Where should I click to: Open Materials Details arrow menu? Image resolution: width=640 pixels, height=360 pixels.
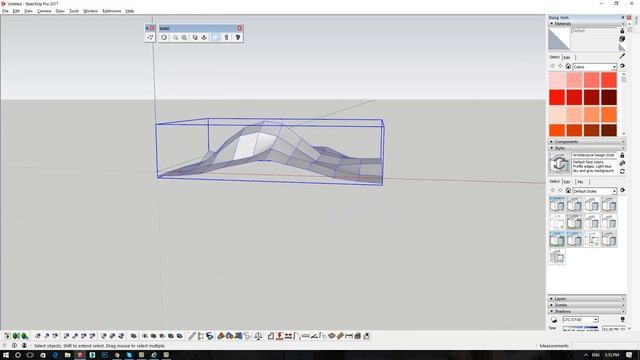pos(622,66)
